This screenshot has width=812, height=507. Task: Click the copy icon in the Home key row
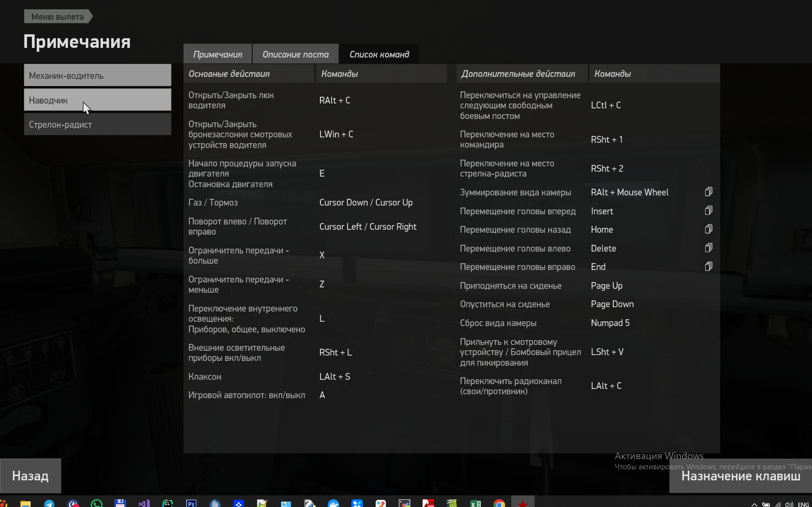click(708, 229)
